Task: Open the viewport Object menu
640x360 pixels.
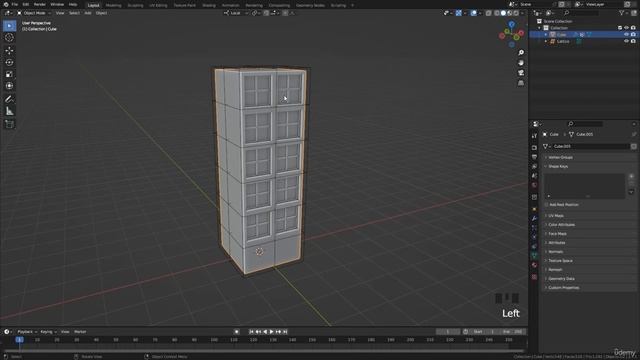Action: pos(101,13)
